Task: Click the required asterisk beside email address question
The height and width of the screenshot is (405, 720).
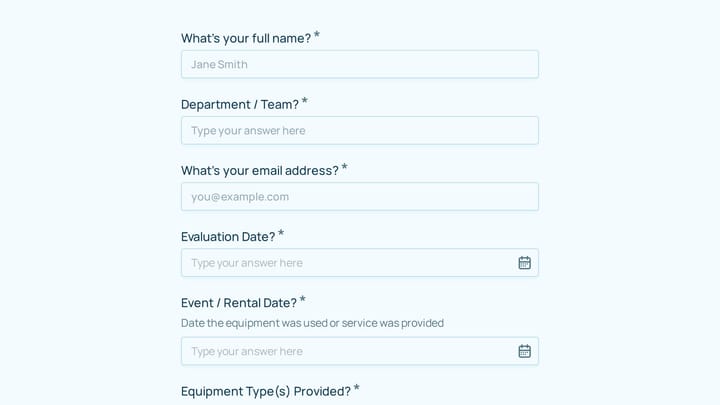Action: click(x=344, y=167)
